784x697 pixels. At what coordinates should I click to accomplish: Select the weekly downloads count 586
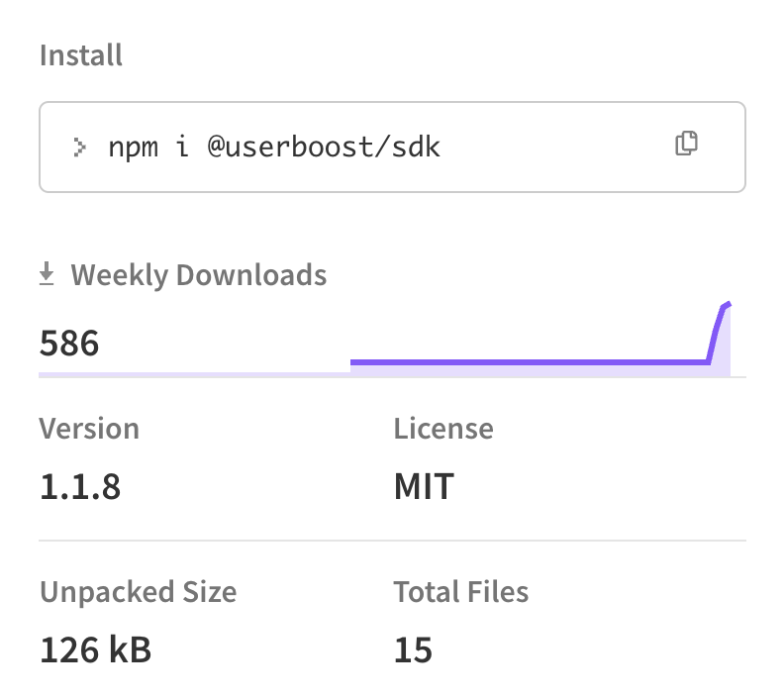pyautogui.click(x=69, y=344)
